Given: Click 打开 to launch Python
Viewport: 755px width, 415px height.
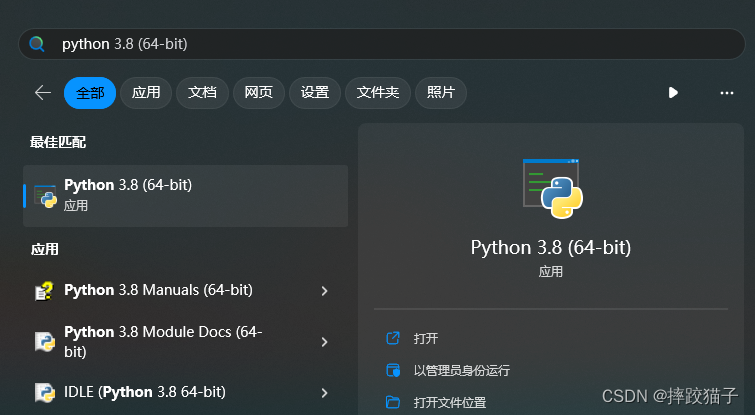Looking at the screenshot, I should click(426, 338).
